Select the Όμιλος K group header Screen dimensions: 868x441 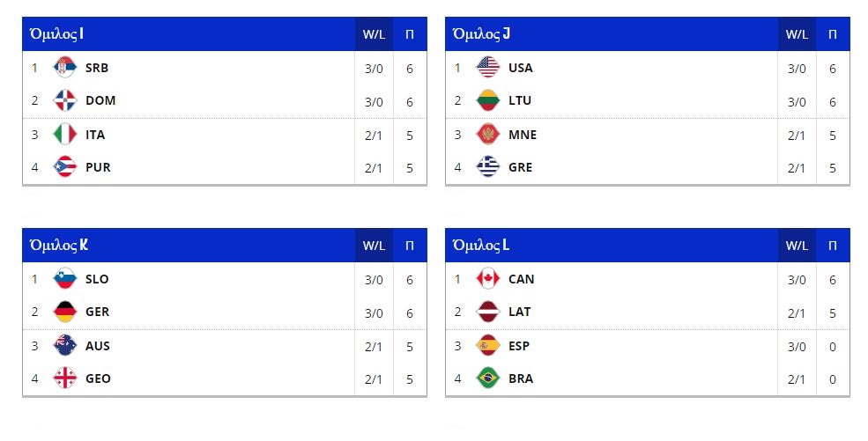coord(59,246)
